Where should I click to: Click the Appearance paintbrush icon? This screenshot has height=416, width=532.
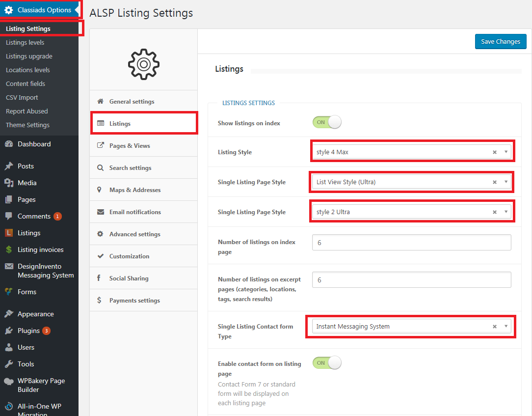coord(9,314)
